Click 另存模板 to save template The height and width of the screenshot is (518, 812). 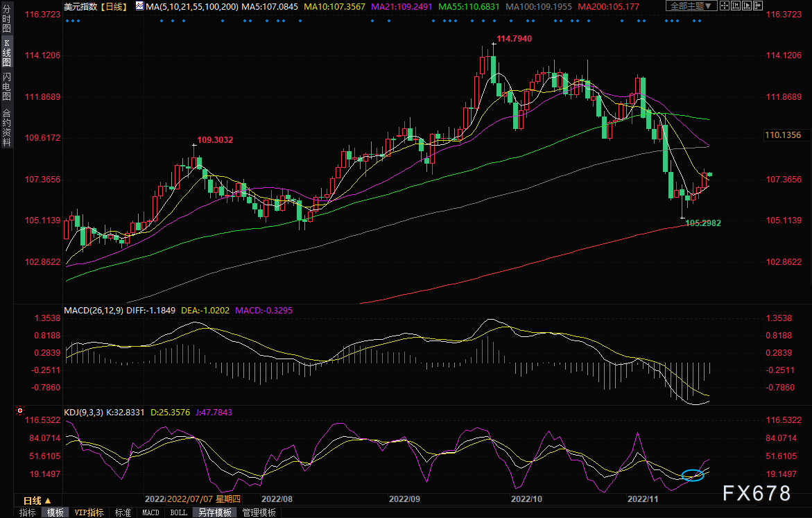coord(214,512)
